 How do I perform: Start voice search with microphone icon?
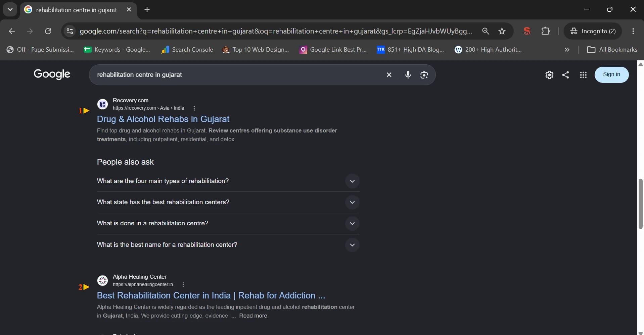pos(408,75)
